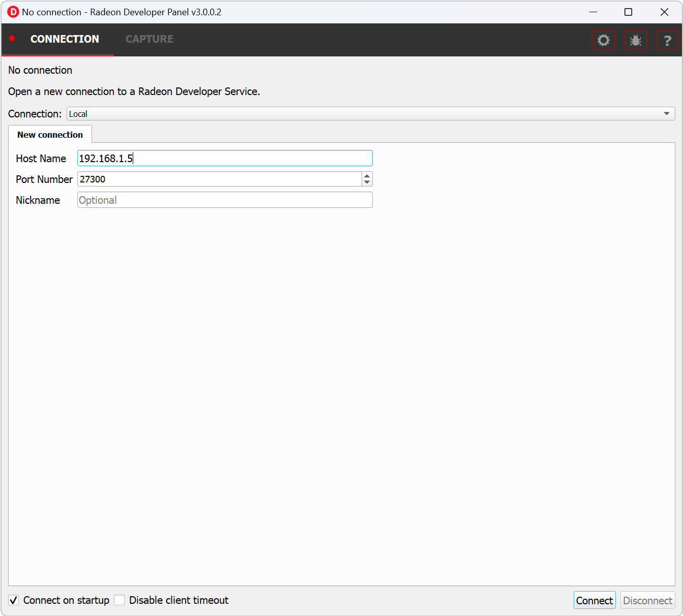This screenshot has width=683, height=616.
Task: Click the red connection status indicator dot
Action: point(12,39)
